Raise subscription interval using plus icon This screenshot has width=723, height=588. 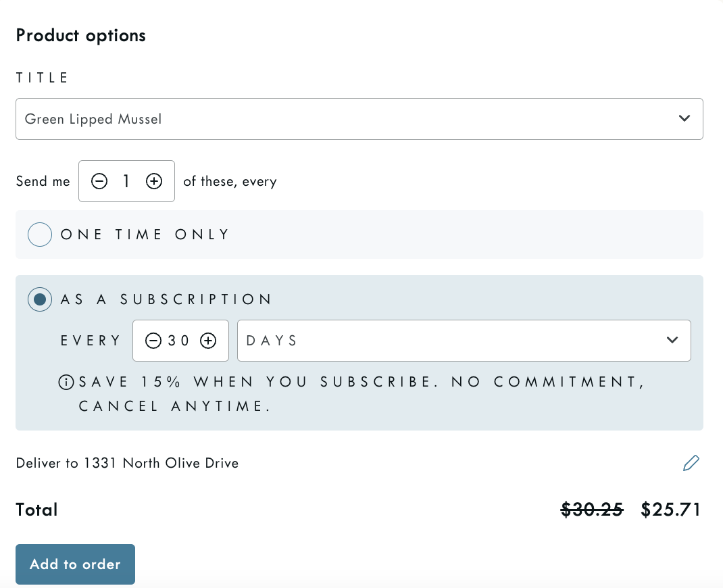[x=208, y=341]
